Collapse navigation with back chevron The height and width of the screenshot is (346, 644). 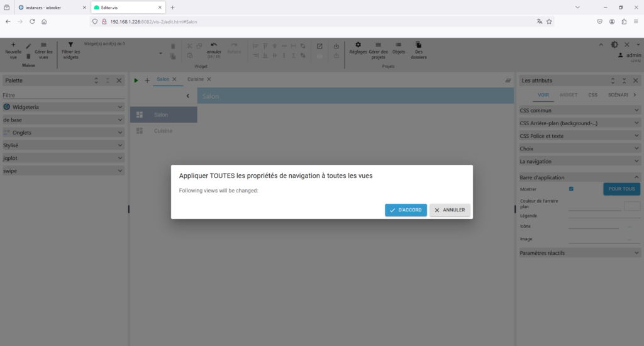(x=187, y=96)
